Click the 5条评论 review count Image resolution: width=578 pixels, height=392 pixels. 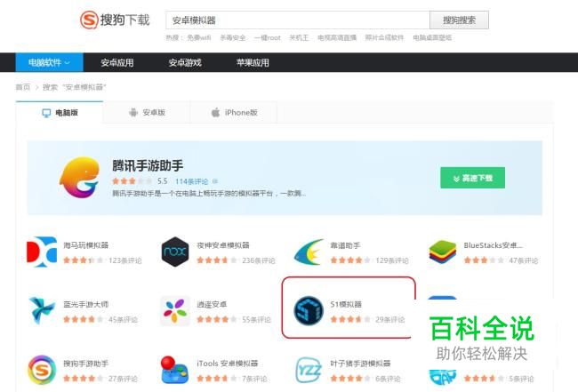click(x=521, y=379)
